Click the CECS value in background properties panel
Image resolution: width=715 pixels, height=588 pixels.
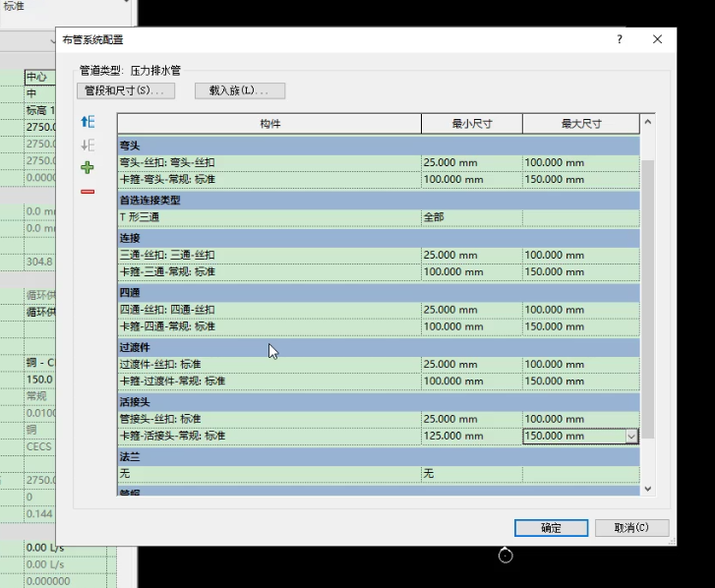pos(39,446)
